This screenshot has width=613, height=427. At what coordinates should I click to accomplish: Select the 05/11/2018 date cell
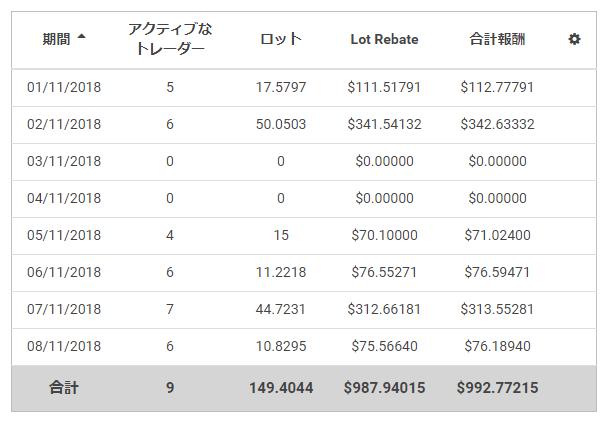click(x=64, y=235)
